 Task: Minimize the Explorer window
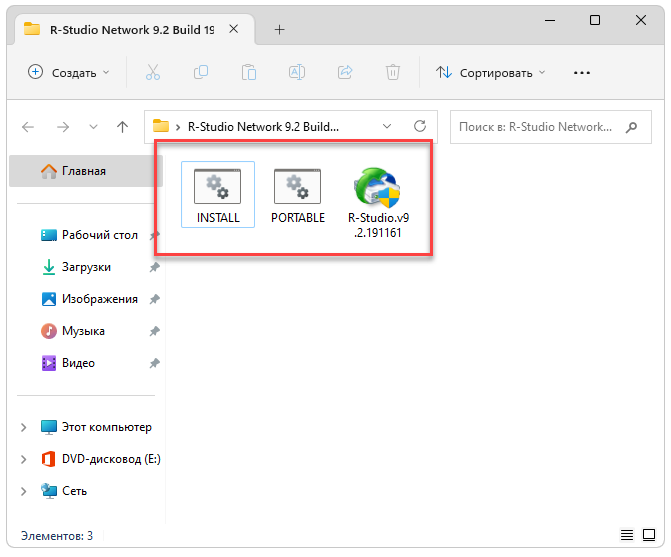550,20
